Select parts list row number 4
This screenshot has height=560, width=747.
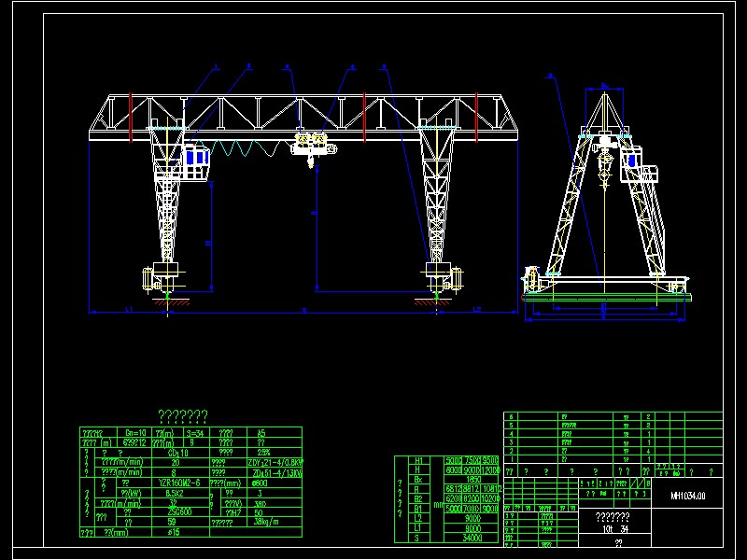[x=511, y=434]
